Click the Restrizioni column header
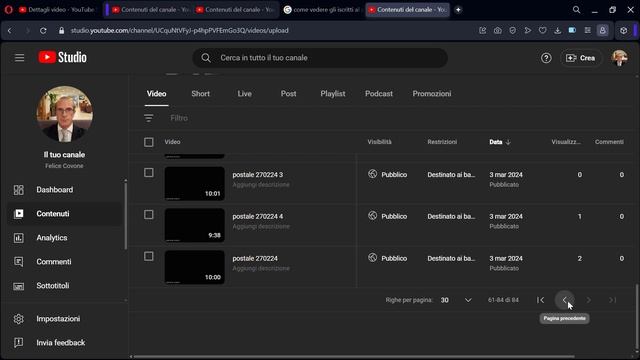Image resolution: width=640 pixels, height=360 pixels. click(442, 142)
